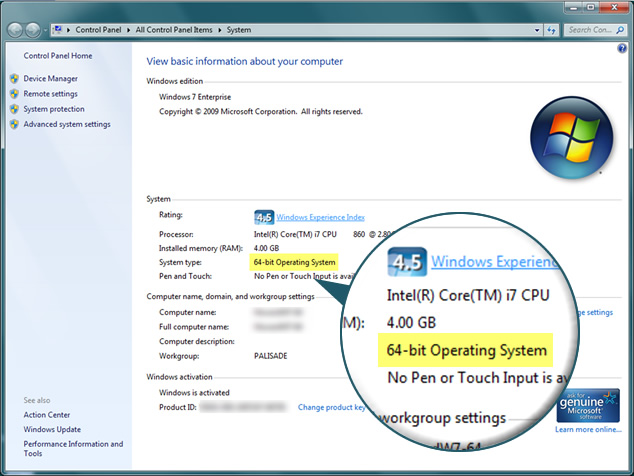Click the Windows logo orb image
This screenshot has height=476, width=634.
click(x=571, y=138)
